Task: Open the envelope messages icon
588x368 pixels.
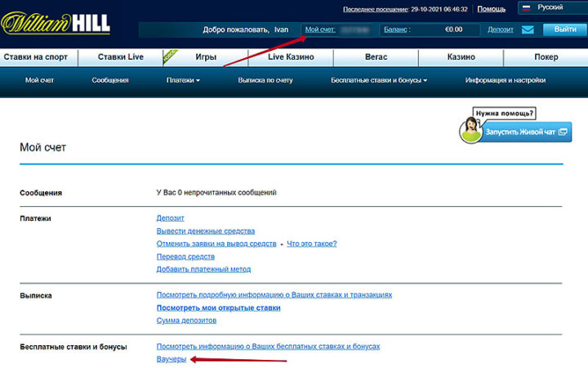Action: tap(528, 29)
